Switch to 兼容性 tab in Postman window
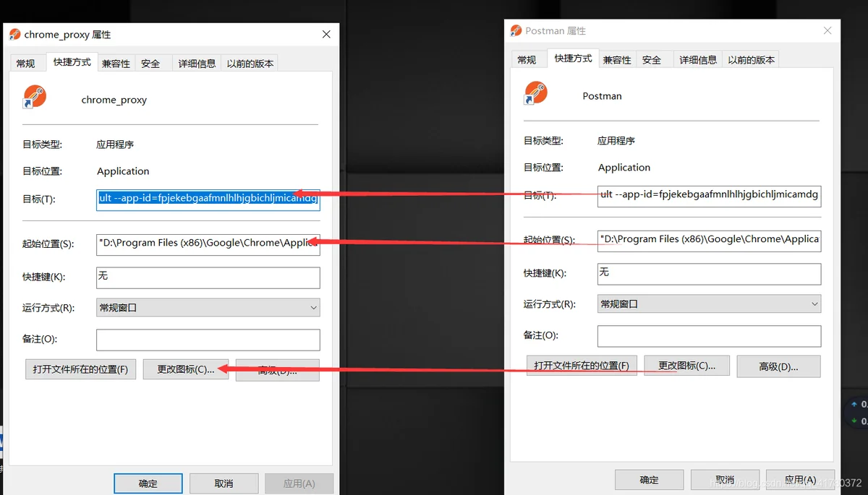Viewport: 868px width, 495px height. (x=617, y=60)
